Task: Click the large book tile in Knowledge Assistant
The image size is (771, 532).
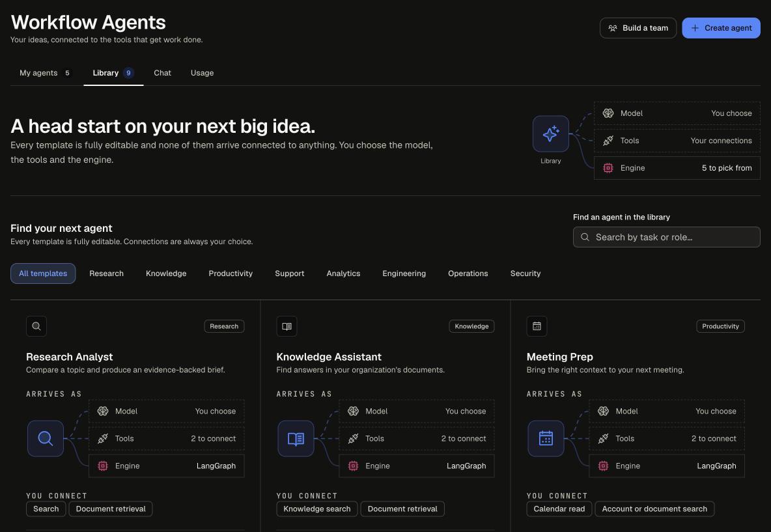Action: click(x=296, y=438)
